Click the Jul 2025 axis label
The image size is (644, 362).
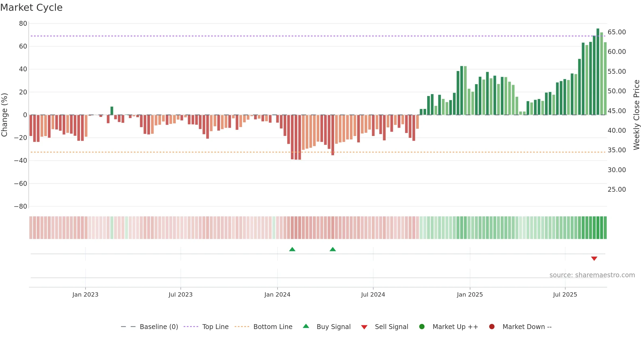pos(565,294)
